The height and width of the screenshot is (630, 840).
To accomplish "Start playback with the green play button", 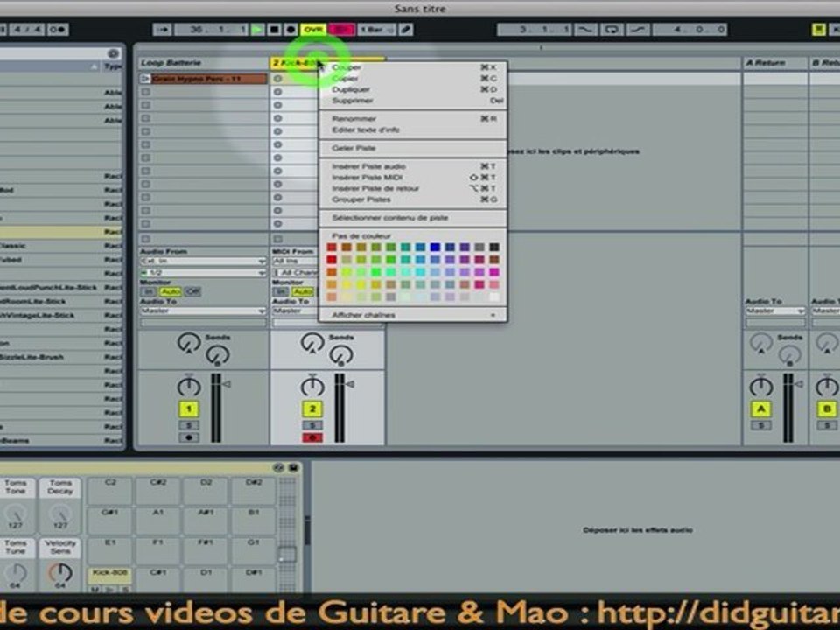I will click(257, 30).
